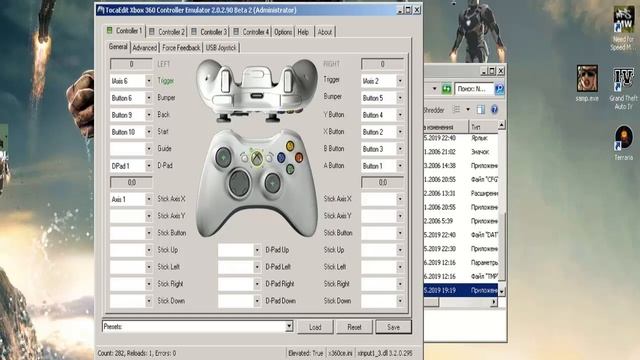This screenshot has width=640, height=360.
Task: Click the Shredder toolbar item in Explorer window
Action: 434,110
